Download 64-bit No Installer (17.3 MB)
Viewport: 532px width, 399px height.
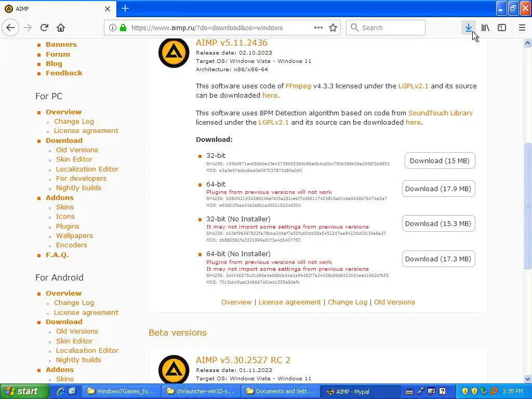pyautogui.click(x=438, y=259)
